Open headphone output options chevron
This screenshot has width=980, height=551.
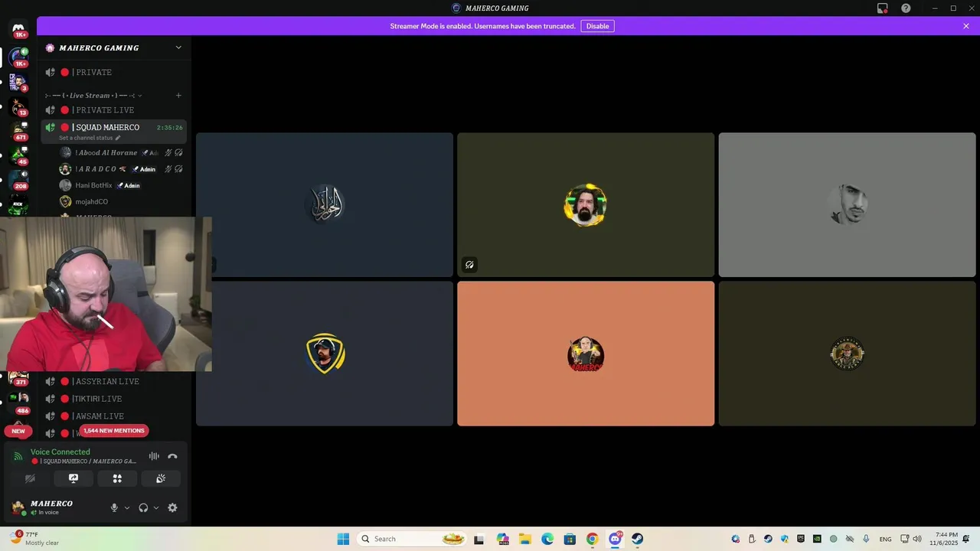[156, 507]
